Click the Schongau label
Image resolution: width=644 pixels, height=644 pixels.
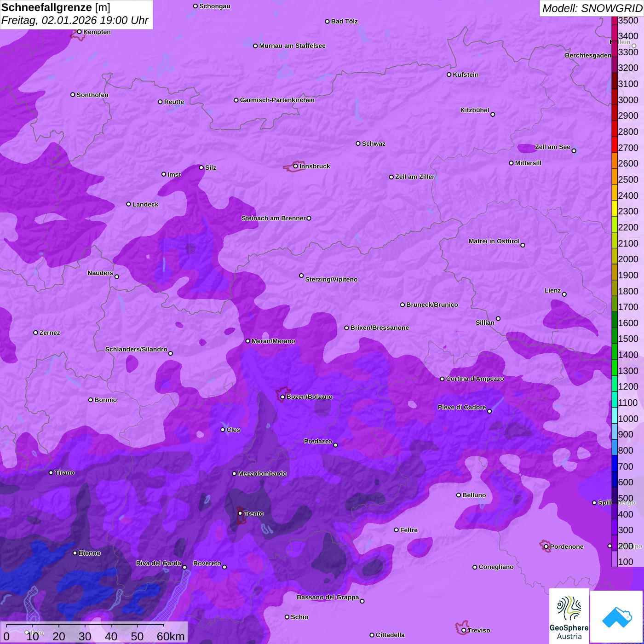pyautogui.click(x=215, y=6)
